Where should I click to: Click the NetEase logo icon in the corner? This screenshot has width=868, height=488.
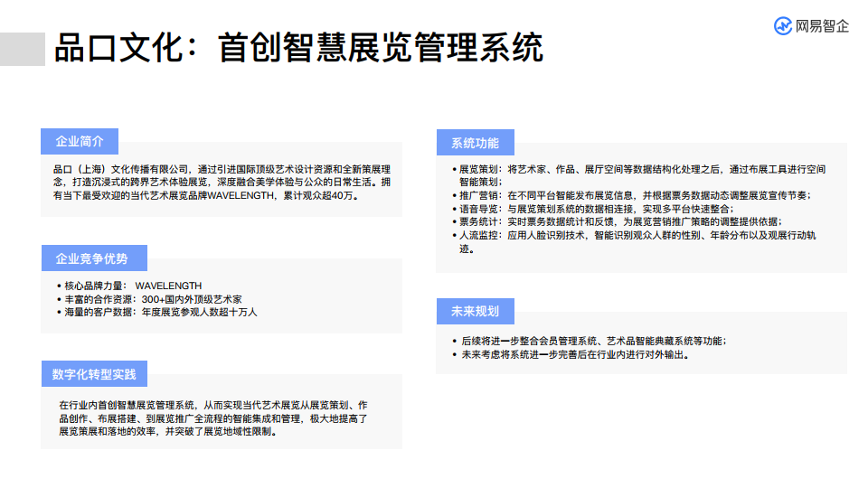(x=783, y=26)
